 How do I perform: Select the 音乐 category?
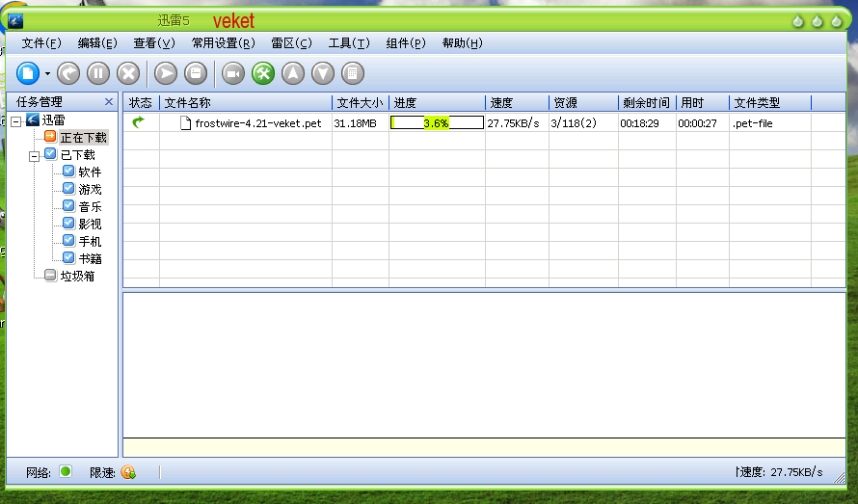point(90,207)
